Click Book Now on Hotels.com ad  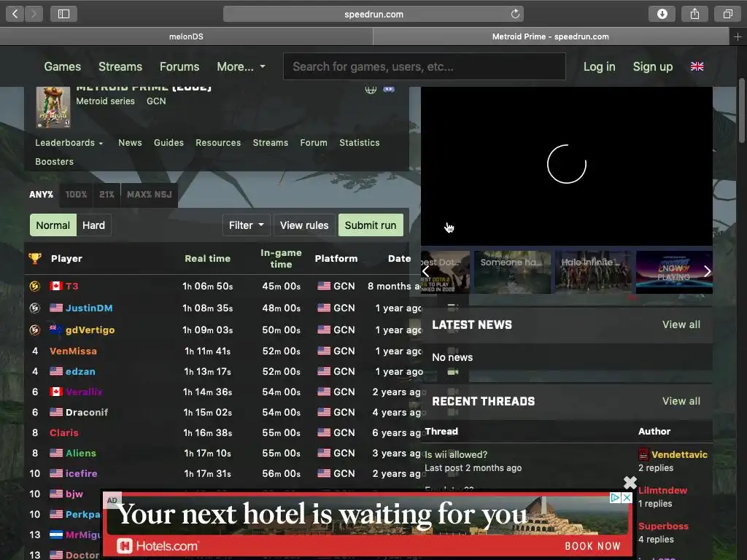coord(592,546)
